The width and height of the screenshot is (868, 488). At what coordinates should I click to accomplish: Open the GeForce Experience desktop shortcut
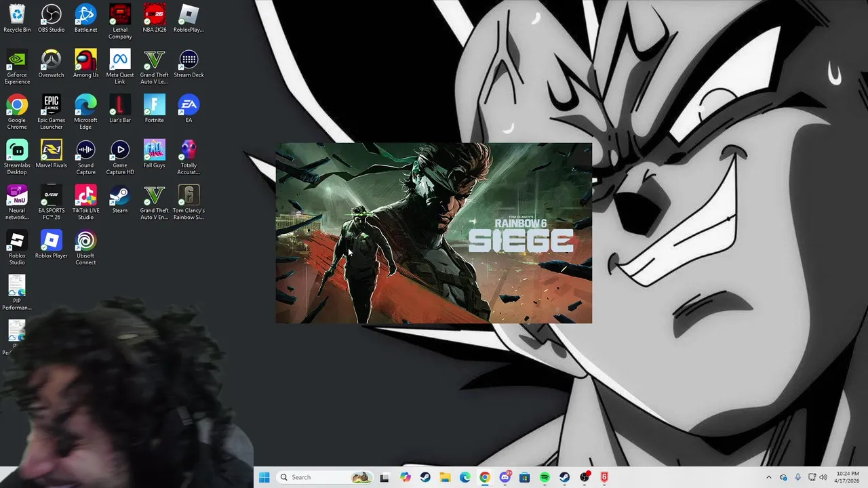(x=17, y=67)
